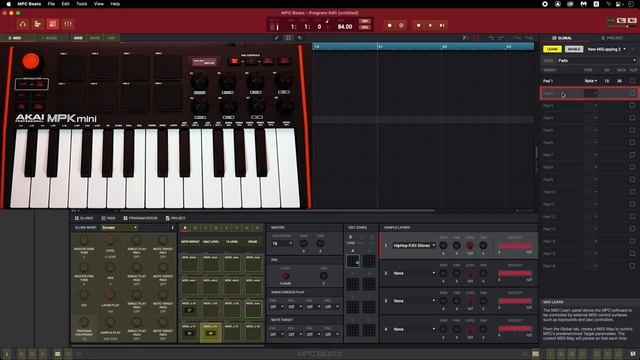
Task: Toggle the Pad 1 flip checkbox
Action: pyautogui.click(x=632, y=81)
